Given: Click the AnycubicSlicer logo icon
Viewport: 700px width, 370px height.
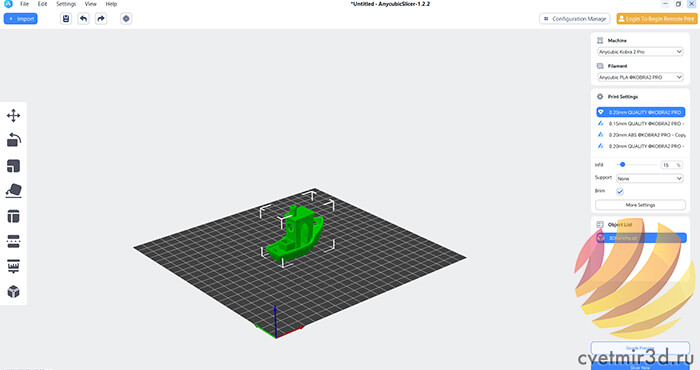Looking at the screenshot, I should coord(8,4).
